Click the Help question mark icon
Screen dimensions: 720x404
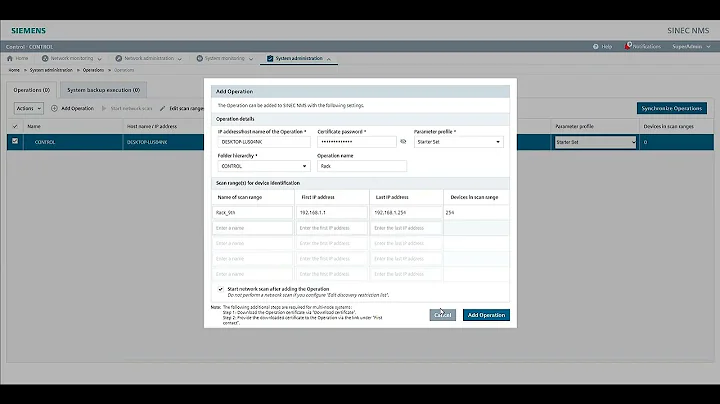coord(596,46)
